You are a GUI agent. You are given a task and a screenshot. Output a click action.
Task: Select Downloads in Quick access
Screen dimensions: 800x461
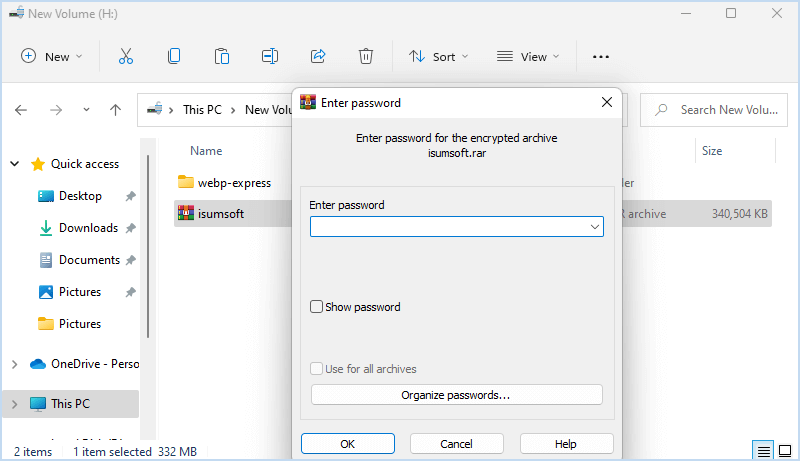[87, 228]
